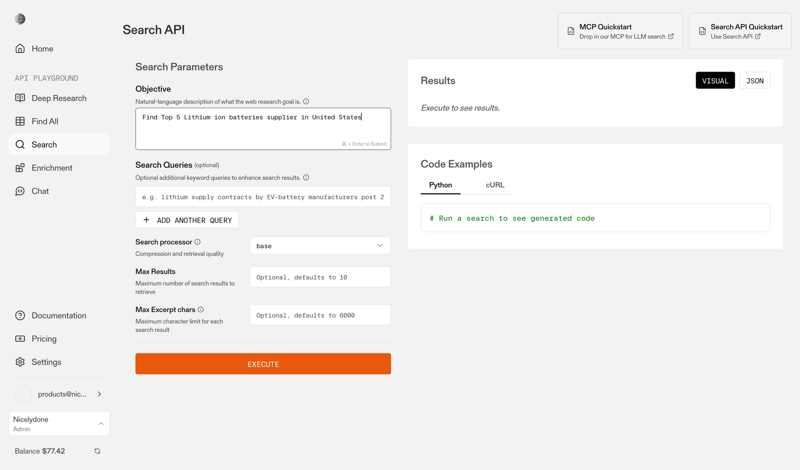Open the Chat section
Screen dimensions: 800x470
(59, 191)
